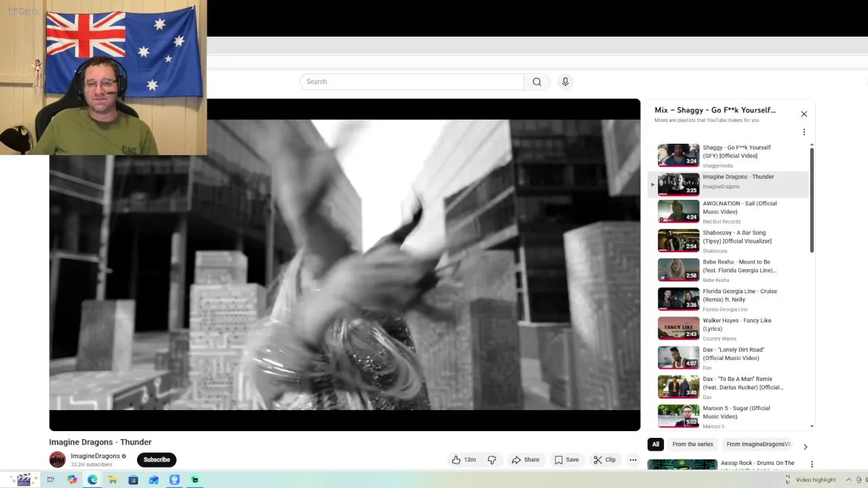Select Dax - "Lonely Dirt Road" entry
The image size is (868, 488).
point(729,357)
